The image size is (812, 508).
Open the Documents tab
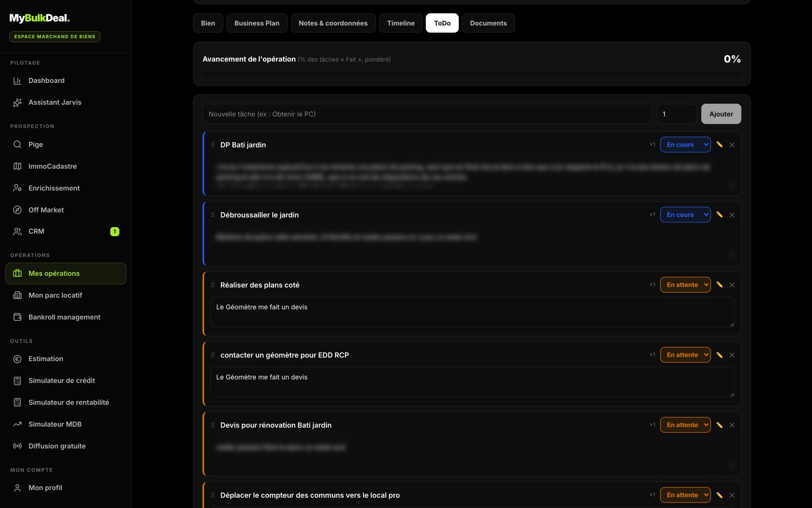tap(488, 23)
